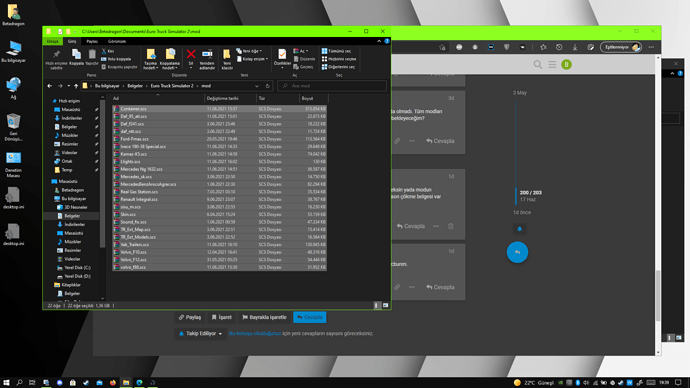Image resolution: width=690 pixels, height=388 pixels.
Task: Choose Tümünü seç select-all option
Action: click(x=337, y=51)
